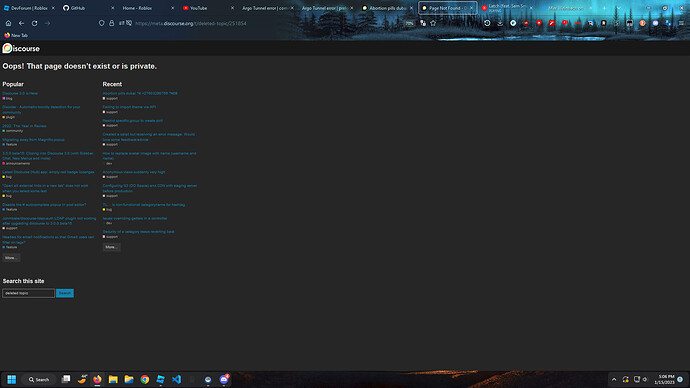Open 'Restrict specific group to create poll' topic

[132, 121]
